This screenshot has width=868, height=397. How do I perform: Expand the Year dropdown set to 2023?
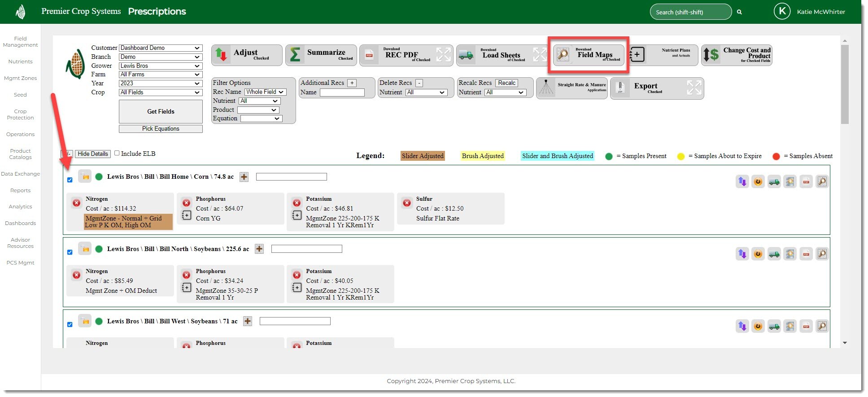point(160,83)
